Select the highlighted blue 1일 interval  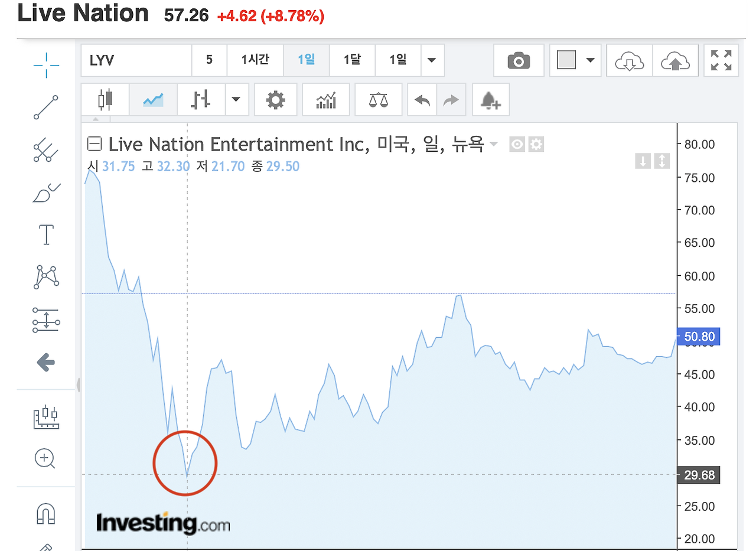[x=306, y=60]
